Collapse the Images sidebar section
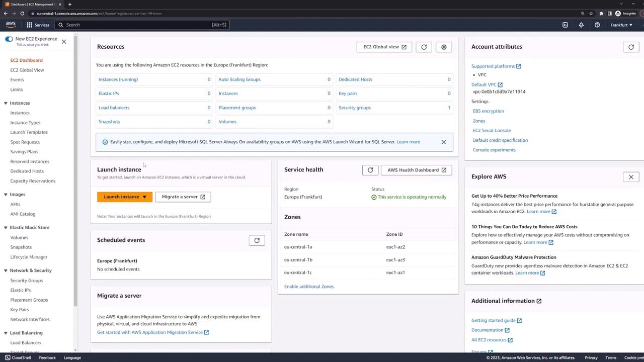The height and width of the screenshot is (362, 644). click(6, 195)
